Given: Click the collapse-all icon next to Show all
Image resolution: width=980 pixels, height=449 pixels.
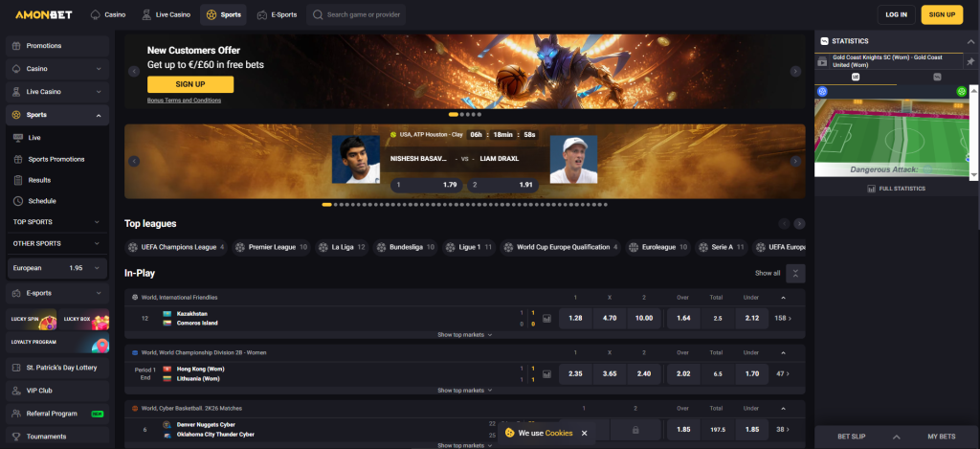Looking at the screenshot, I should tap(796, 273).
